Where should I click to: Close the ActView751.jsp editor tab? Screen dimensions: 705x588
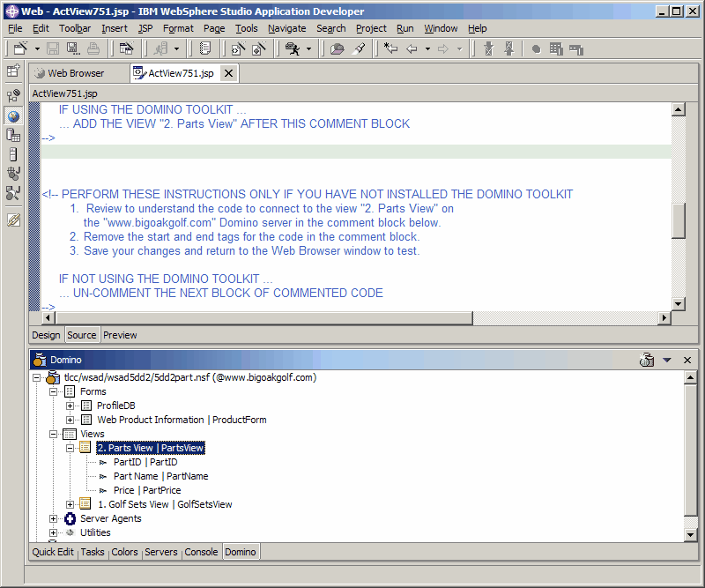click(x=228, y=73)
